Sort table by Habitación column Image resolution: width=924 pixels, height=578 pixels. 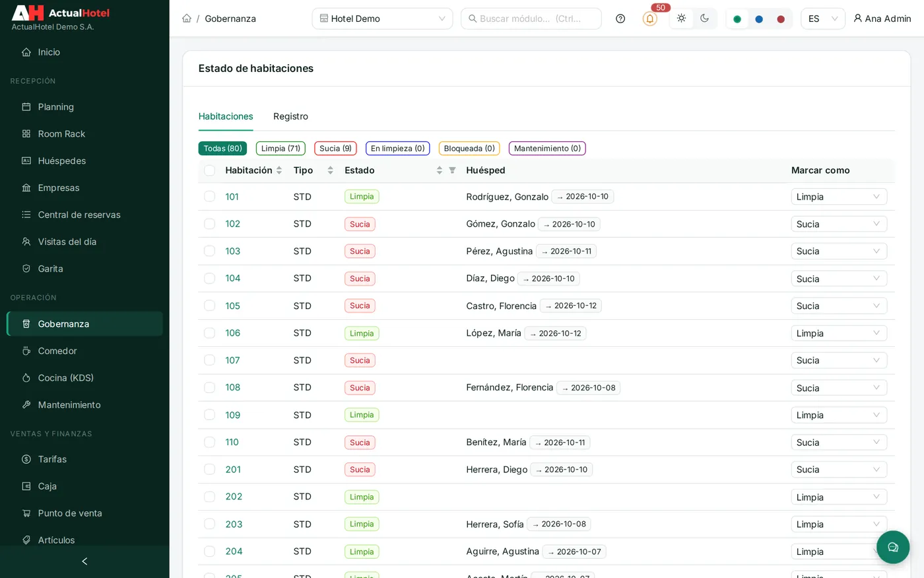(279, 170)
